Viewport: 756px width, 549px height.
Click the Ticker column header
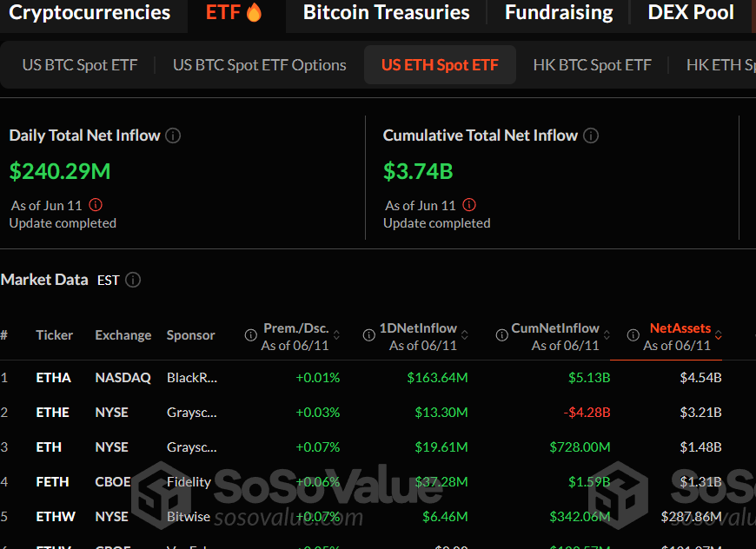(x=55, y=335)
